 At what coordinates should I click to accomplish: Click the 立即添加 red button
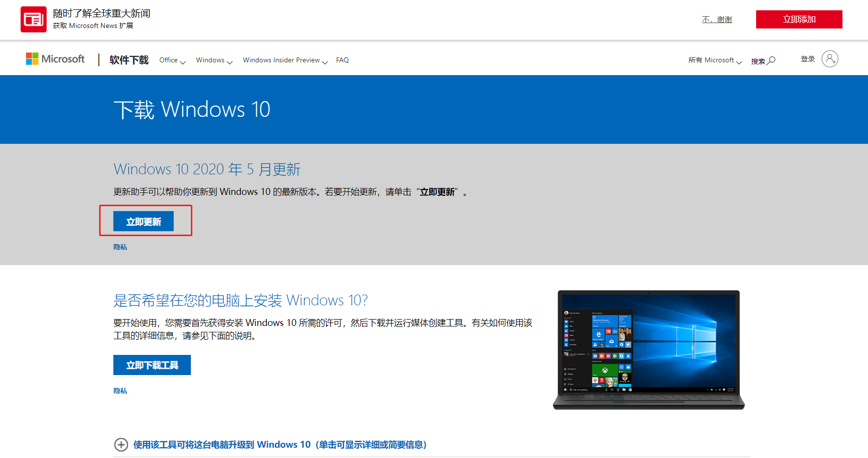coord(799,19)
